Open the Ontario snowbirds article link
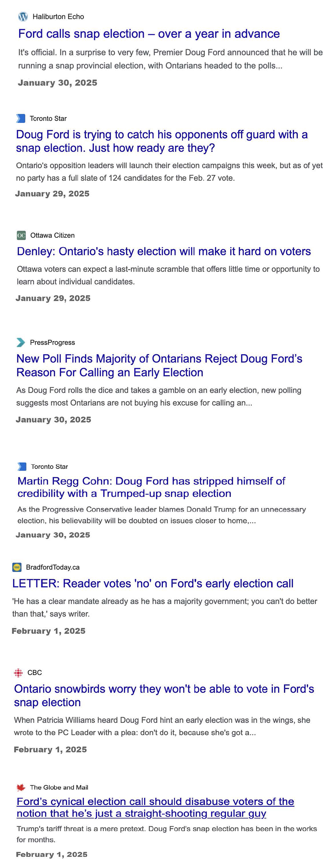 (164, 695)
